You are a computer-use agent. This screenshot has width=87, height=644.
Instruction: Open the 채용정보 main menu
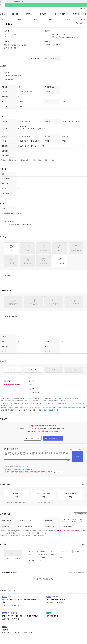coord(15,14)
